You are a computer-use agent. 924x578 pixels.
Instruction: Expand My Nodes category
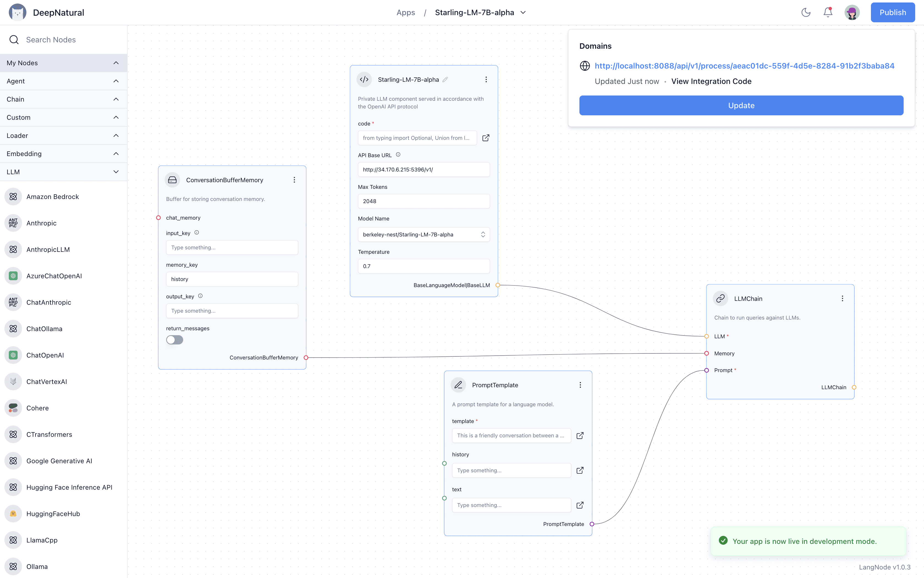click(63, 63)
